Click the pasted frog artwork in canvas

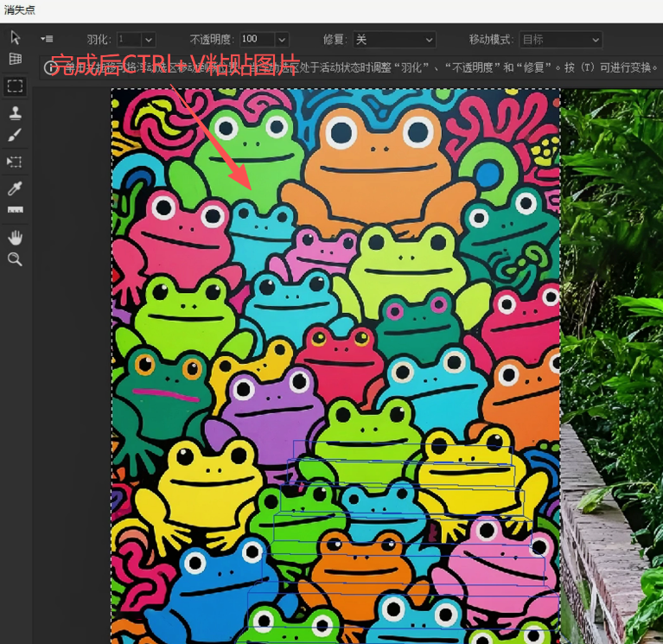pyautogui.click(x=335, y=367)
